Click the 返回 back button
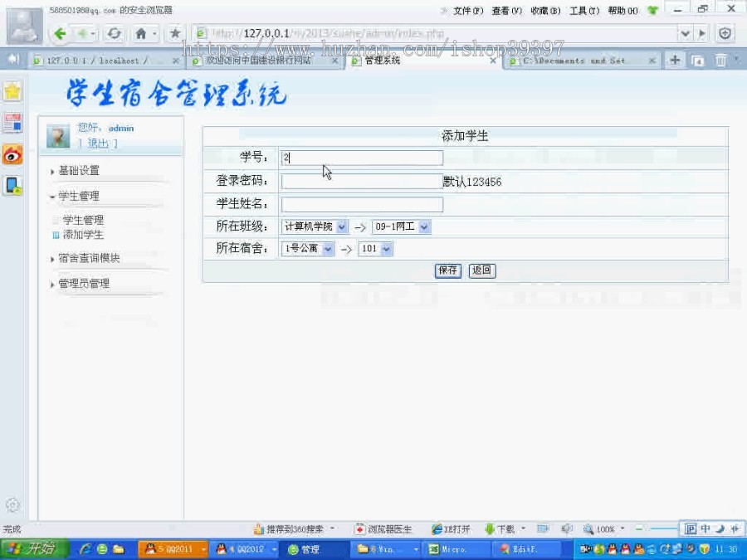 tap(481, 270)
